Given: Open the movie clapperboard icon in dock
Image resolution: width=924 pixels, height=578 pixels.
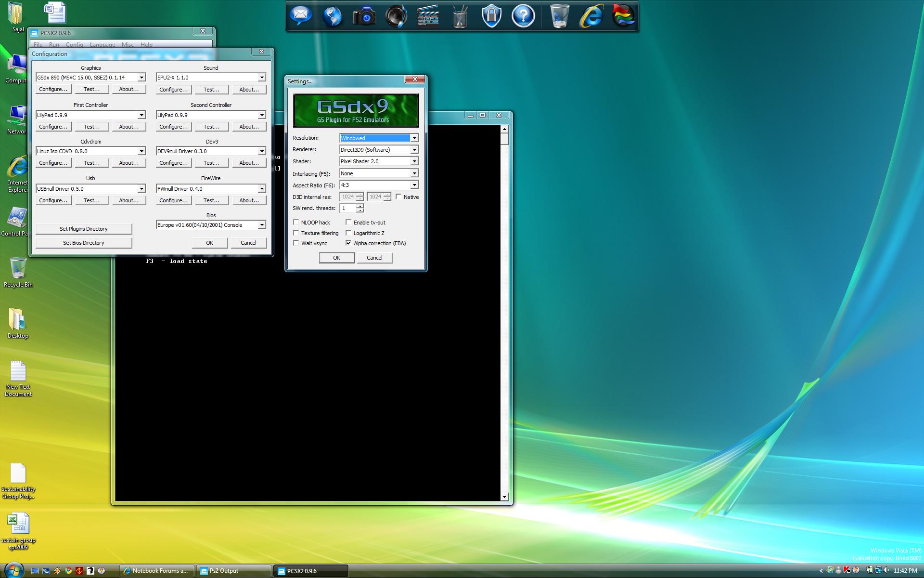Looking at the screenshot, I should click(x=428, y=16).
